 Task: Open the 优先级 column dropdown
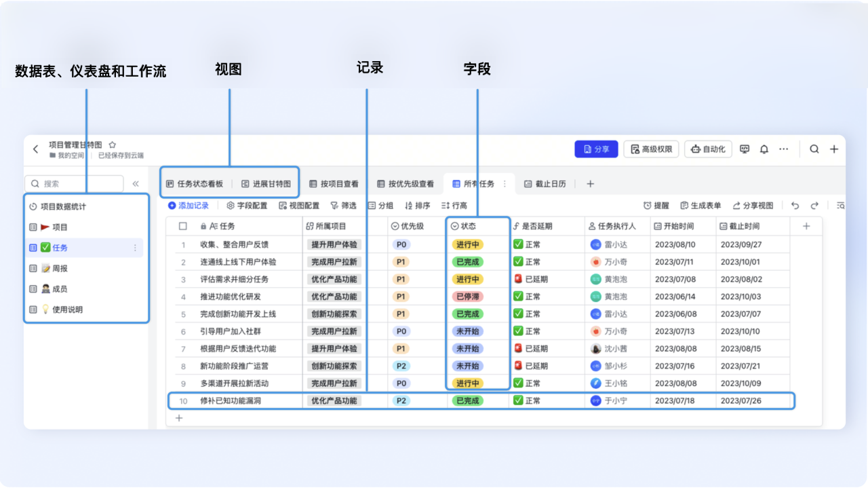click(395, 226)
